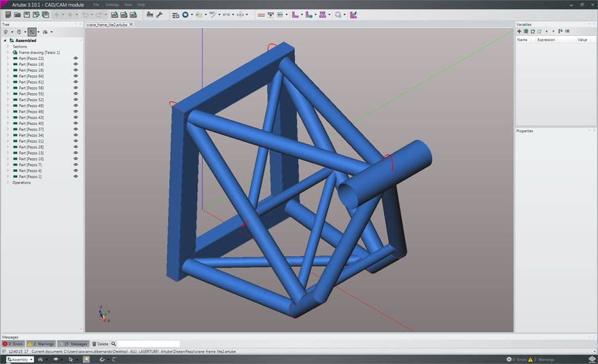Open the Assembly mode dropdown in status bar
The width and height of the screenshot is (598, 364).
[x=20, y=359]
